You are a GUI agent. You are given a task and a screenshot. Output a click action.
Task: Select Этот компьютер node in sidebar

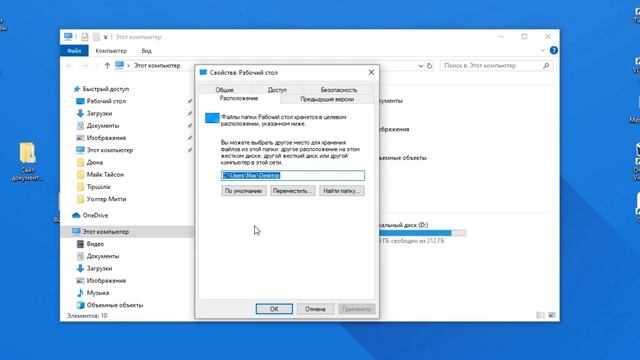click(x=105, y=231)
